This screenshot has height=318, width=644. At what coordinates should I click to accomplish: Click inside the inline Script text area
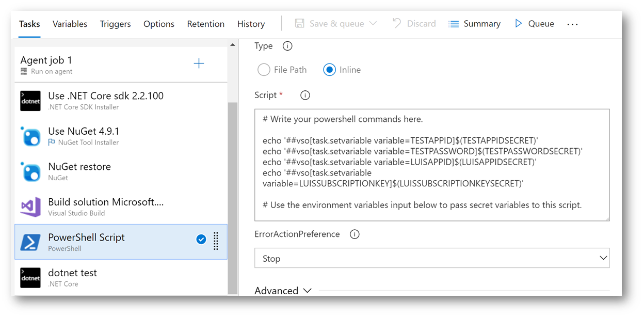[x=432, y=165]
